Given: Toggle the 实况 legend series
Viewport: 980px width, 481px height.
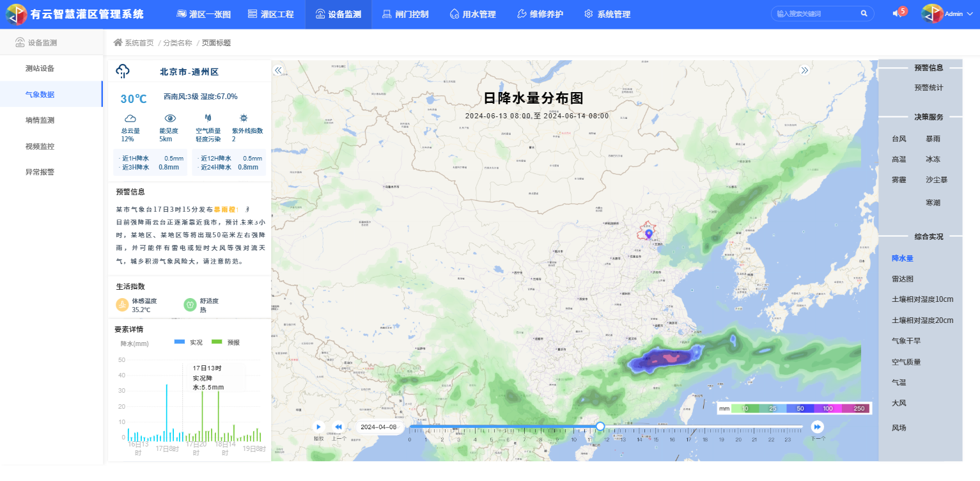Looking at the screenshot, I should point(188,342).
